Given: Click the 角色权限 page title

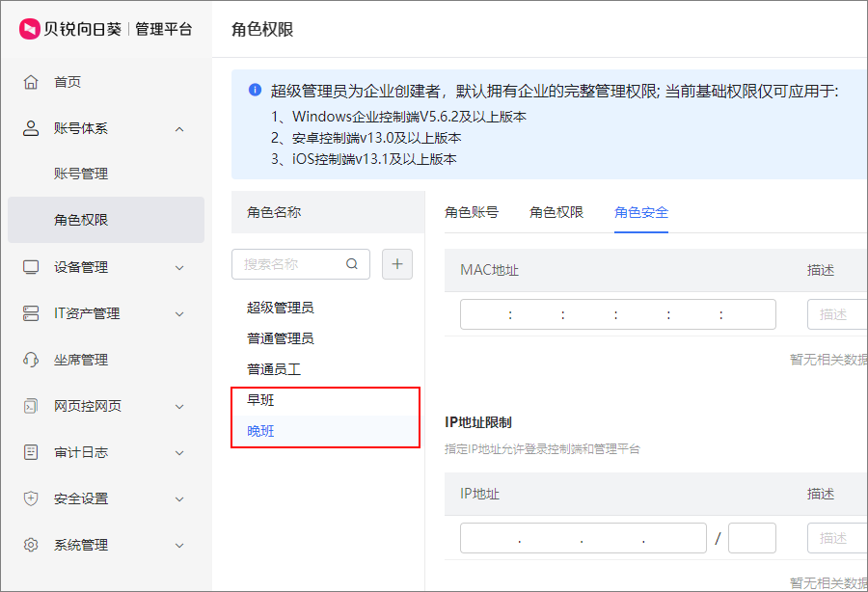Looking at the screenshot, I should pos(261,29).
